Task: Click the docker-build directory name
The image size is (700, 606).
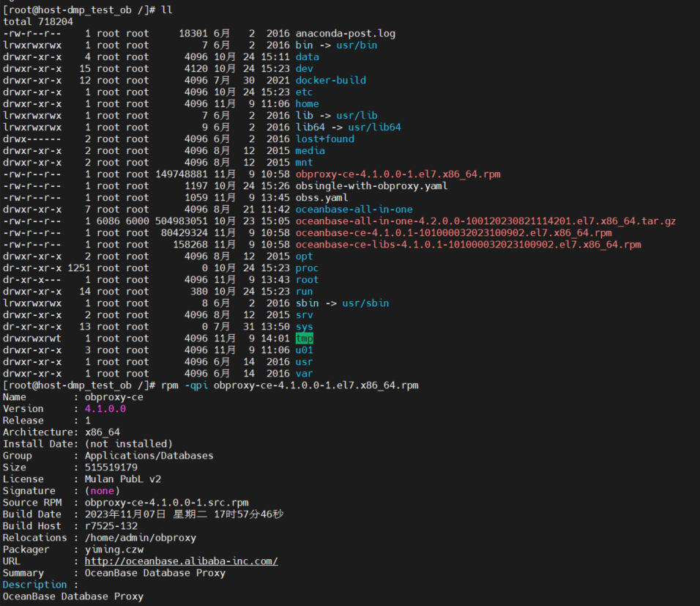Action: (330, 81)
